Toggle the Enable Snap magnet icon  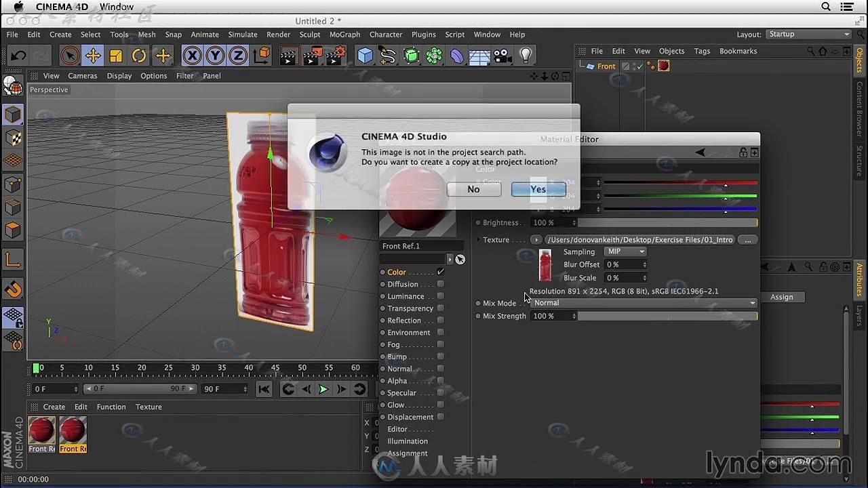(13, 289)
